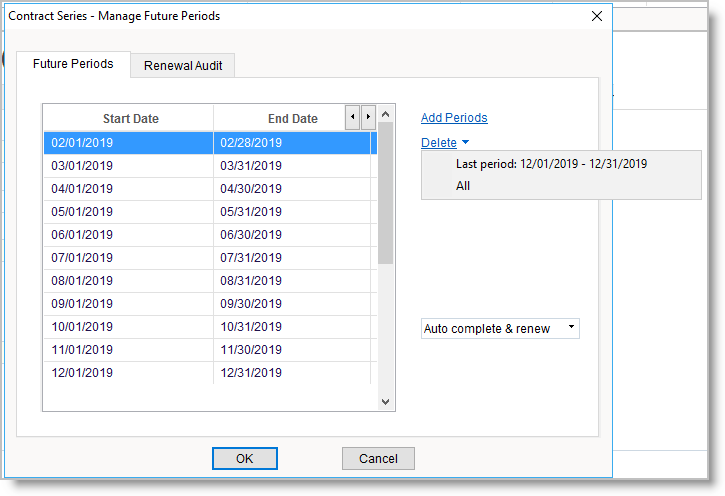
Task: Click the scroll down arrow in grid
Action: tap(386, 401)
